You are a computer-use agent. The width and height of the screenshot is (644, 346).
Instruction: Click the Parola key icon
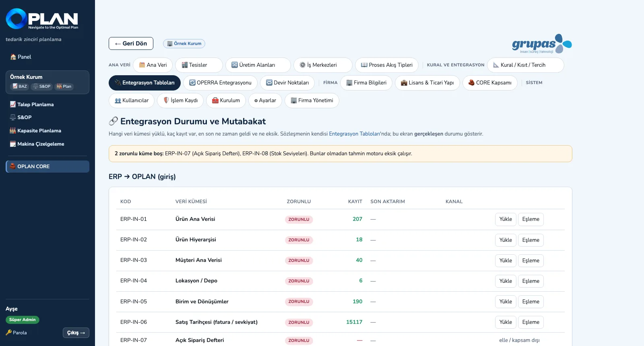coord(9,333)
